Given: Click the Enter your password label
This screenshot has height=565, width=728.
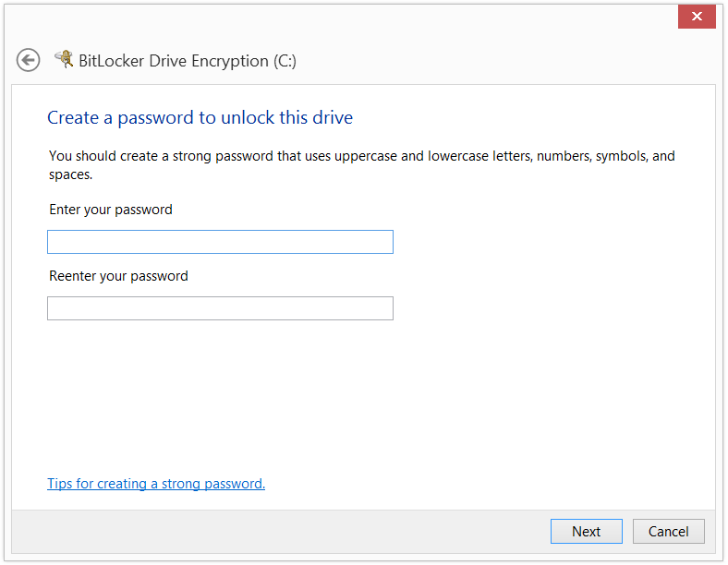Looking at the screenshot, I should (x=111, y=210).
